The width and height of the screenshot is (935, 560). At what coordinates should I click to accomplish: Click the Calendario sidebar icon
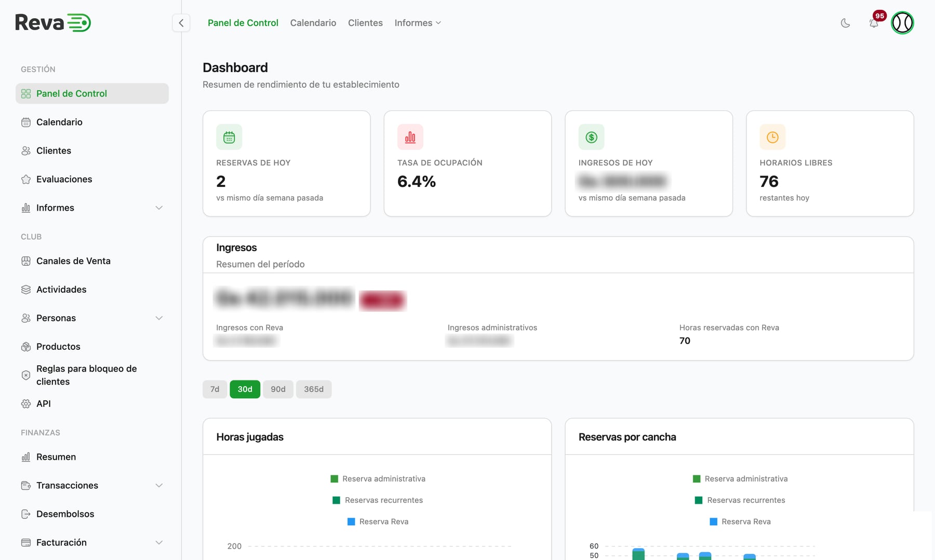point(26,122)
